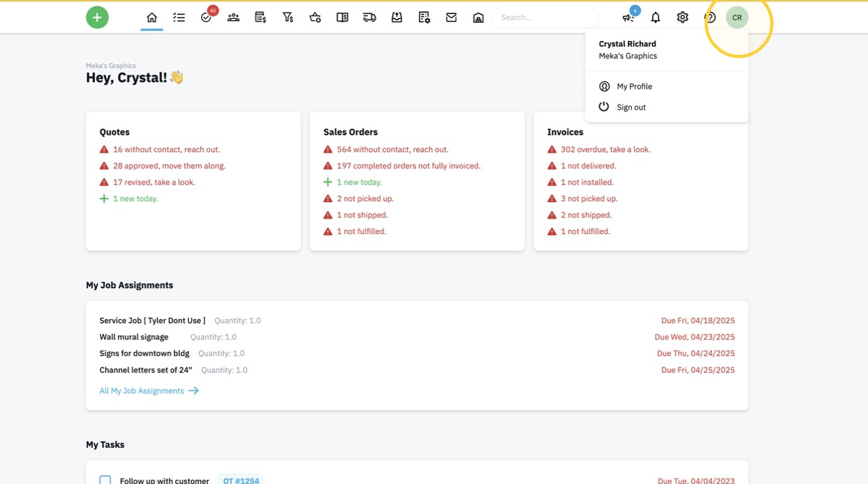Open tasks icon with 42 badge
This screenshot has height=484, width=868.
(x=207, y=17)
